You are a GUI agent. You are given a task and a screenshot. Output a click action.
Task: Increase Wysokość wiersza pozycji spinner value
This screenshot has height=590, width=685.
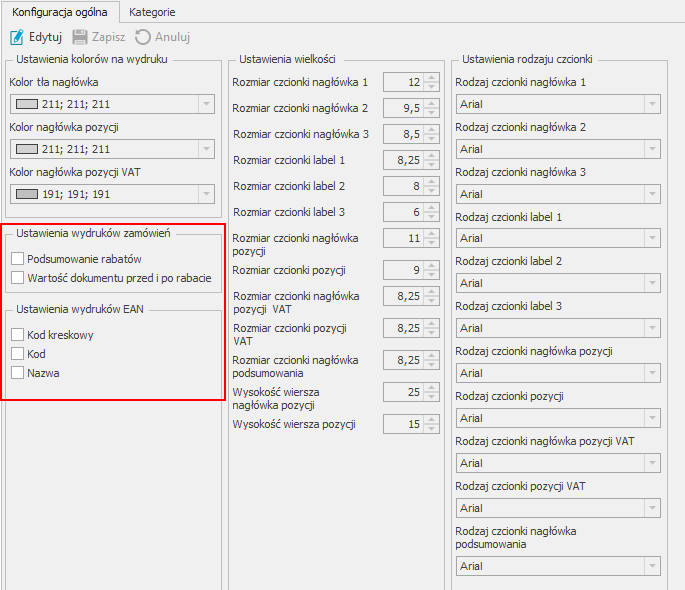(431, 420)
